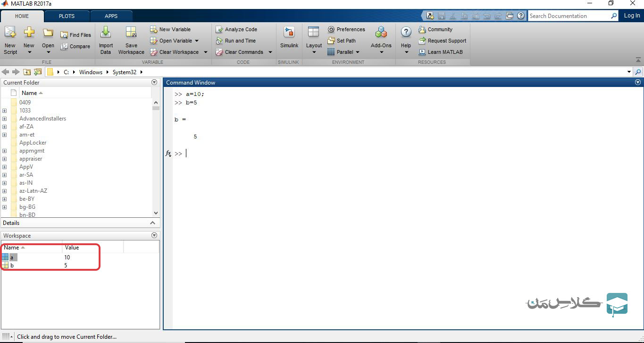Click the Browse for folder icon
644x343 pixels.
coord(38,72)
